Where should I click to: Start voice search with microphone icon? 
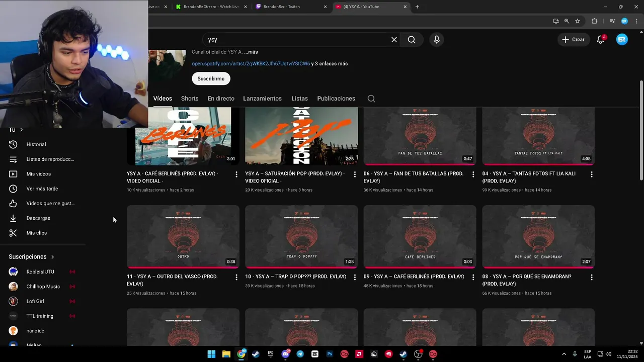tap(437, 40)
